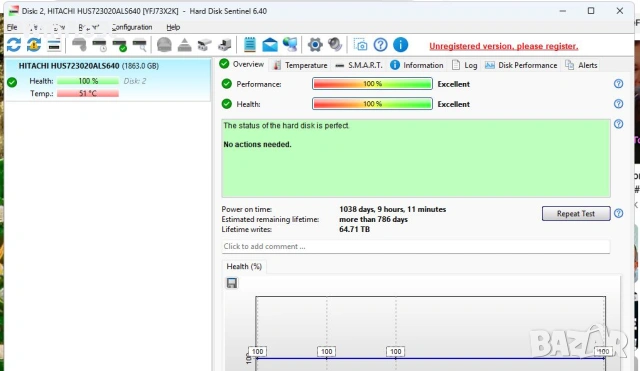Click help icon beside Performance row
The image size is (640, 371).
pos(618,84)
